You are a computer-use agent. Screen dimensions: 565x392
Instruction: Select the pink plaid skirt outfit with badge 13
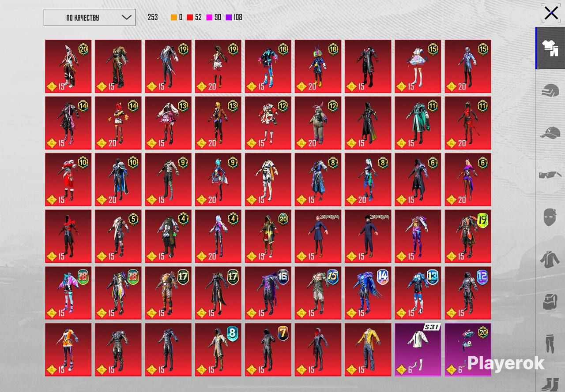(x=168, y=123)
